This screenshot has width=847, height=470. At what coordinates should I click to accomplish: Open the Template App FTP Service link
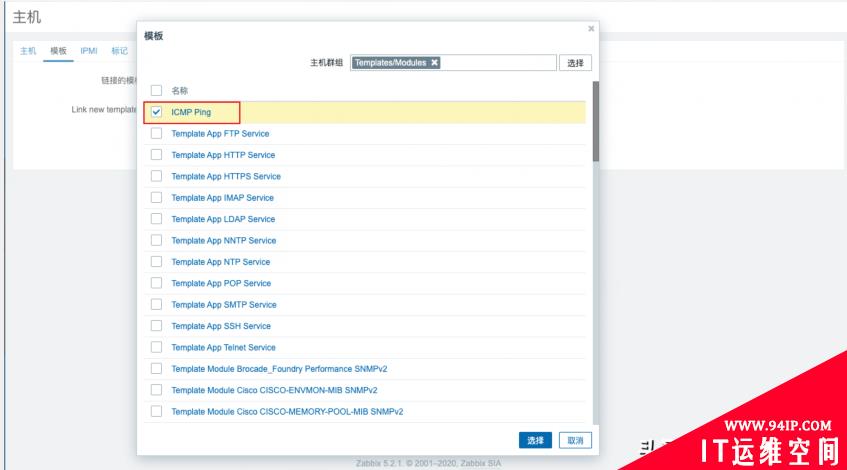220,133
